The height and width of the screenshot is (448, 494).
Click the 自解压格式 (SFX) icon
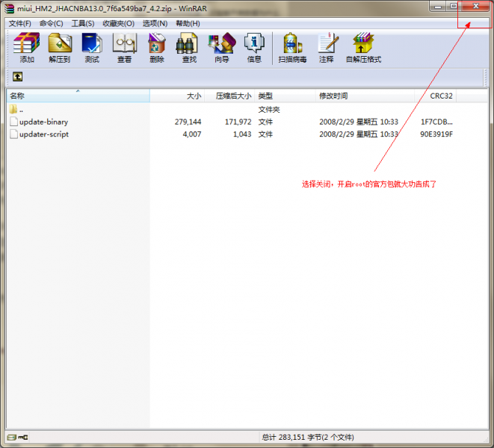click(363, 47)
